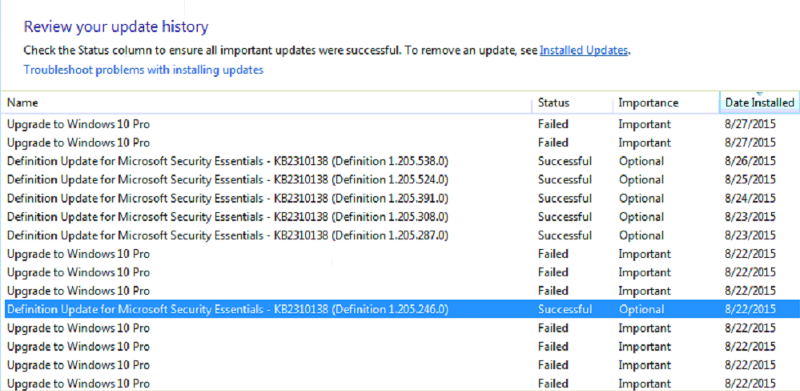This screenshot has height=391, width=800.
Task: Click Successful status in the highlighted 1.205.246.0 row
Action: (565, 309)
